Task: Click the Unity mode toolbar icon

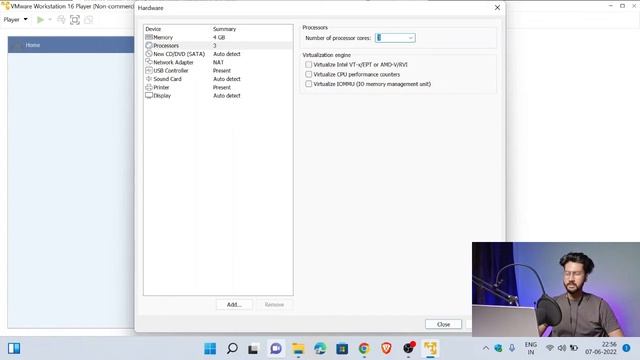Action: tap(89, 20)
